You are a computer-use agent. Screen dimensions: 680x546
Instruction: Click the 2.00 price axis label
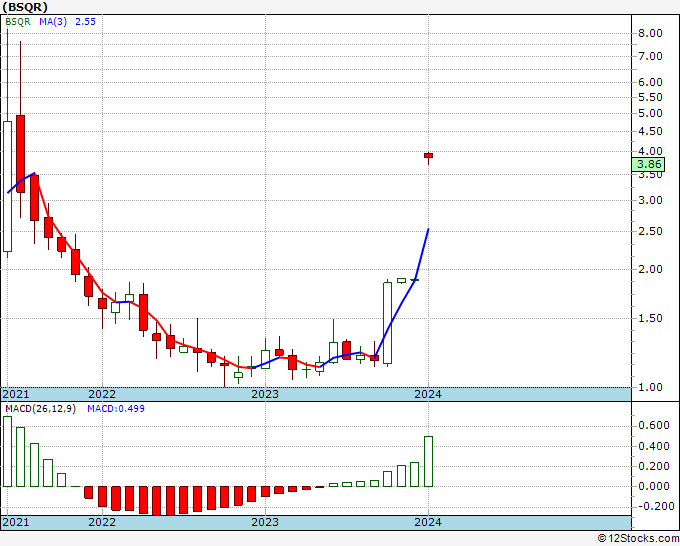point(651,269)
